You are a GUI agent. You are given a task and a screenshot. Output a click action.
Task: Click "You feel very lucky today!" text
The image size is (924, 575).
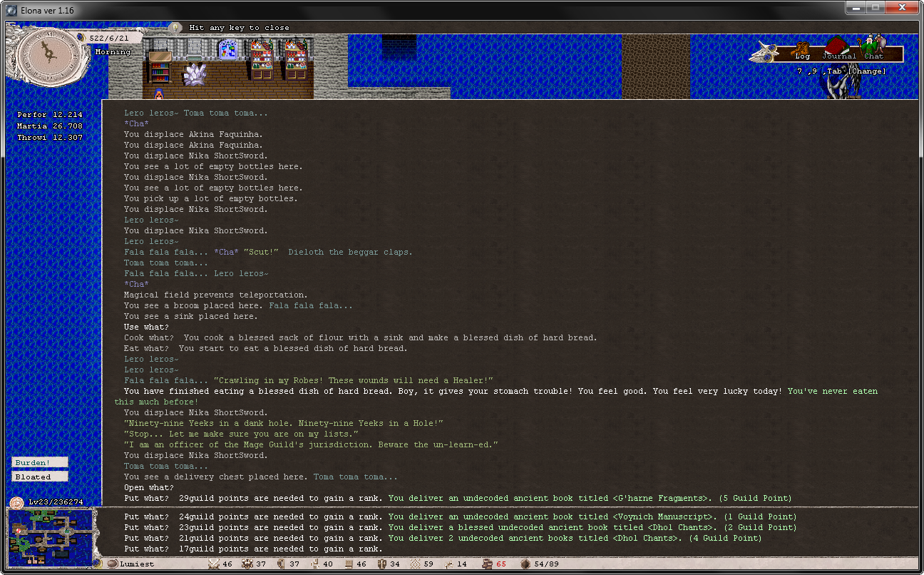click(x=717, y=392)
